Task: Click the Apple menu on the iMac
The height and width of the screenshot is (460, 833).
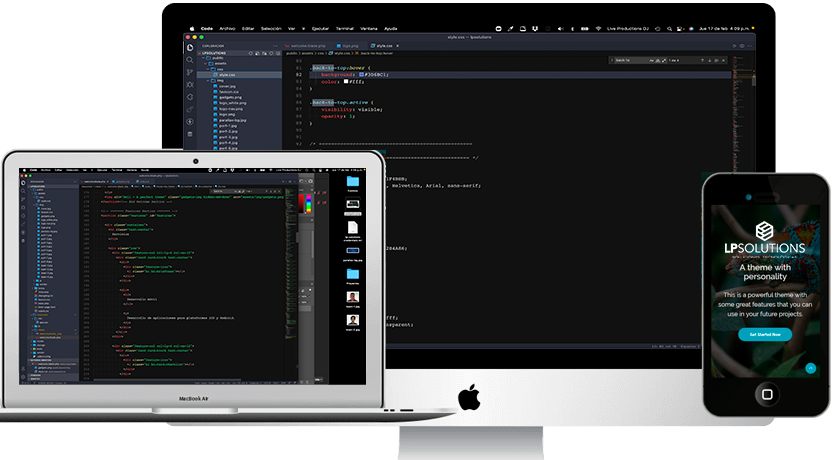Action: [192, 29]
